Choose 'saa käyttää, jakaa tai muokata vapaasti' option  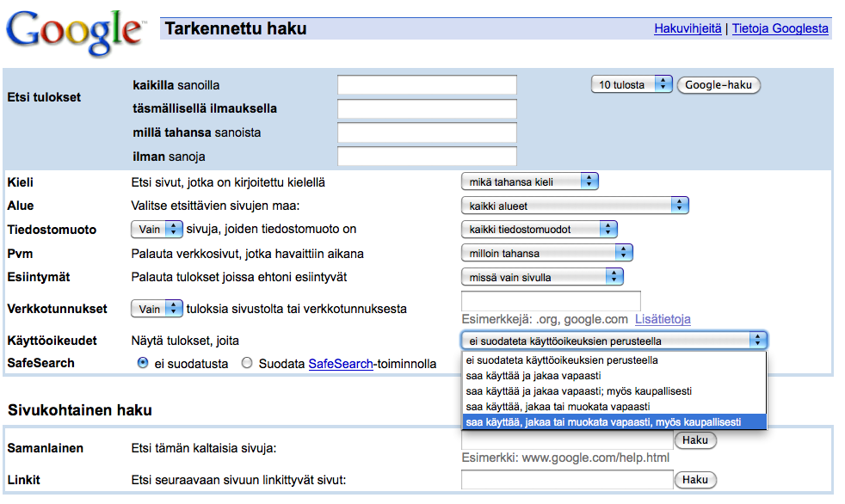[614, 407]
